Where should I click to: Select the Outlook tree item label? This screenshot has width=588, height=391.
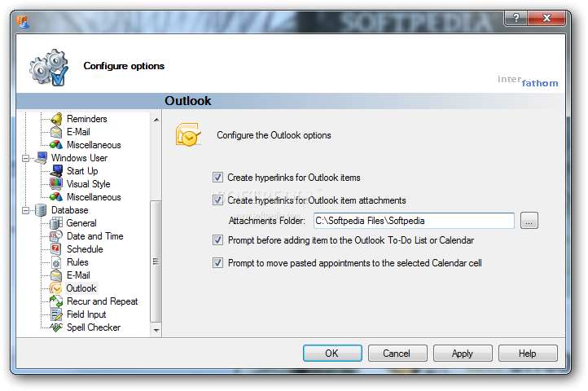pyautogui.click(x=81, y=288)
